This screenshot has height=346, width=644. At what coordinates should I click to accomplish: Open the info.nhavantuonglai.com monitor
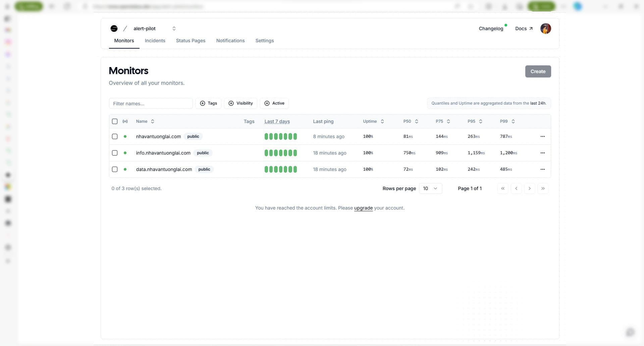pyautogui.click(x=163, y=153)
